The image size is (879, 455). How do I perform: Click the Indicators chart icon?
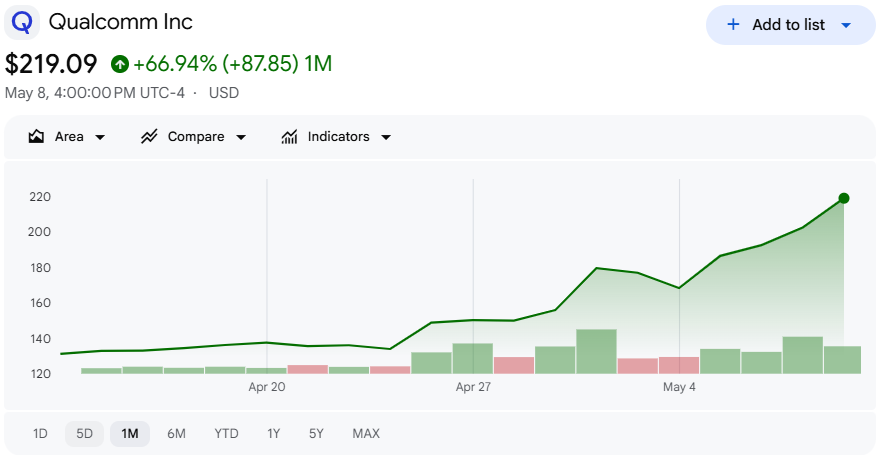coord(289,137)
